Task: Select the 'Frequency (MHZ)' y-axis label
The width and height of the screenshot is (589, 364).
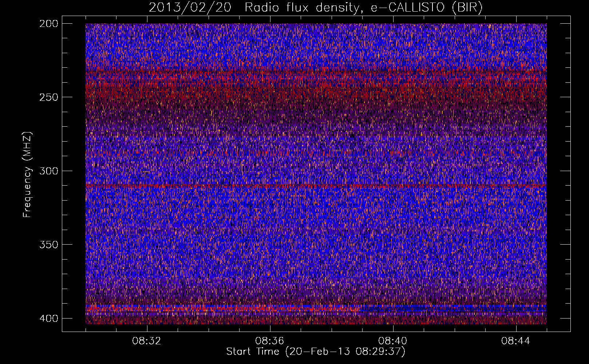Action: tap(27, 174)
